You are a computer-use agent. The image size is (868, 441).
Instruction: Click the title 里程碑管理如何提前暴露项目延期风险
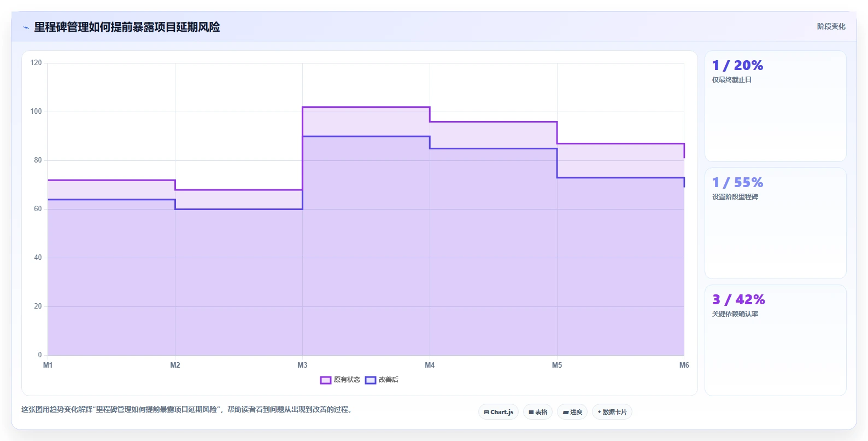(x=127, y=27)
